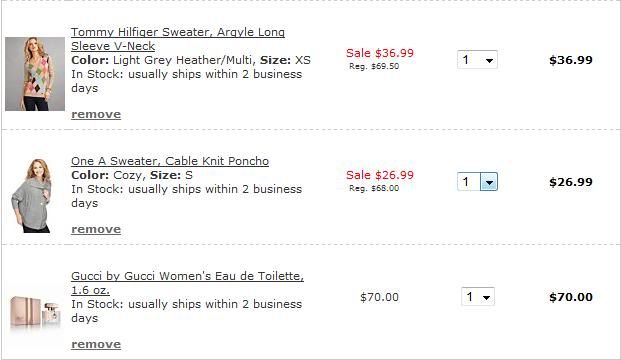Expand quantity dropdown for Cable Knit Poncho
This screenshot has width=621, height=360.
coord(477,182)
